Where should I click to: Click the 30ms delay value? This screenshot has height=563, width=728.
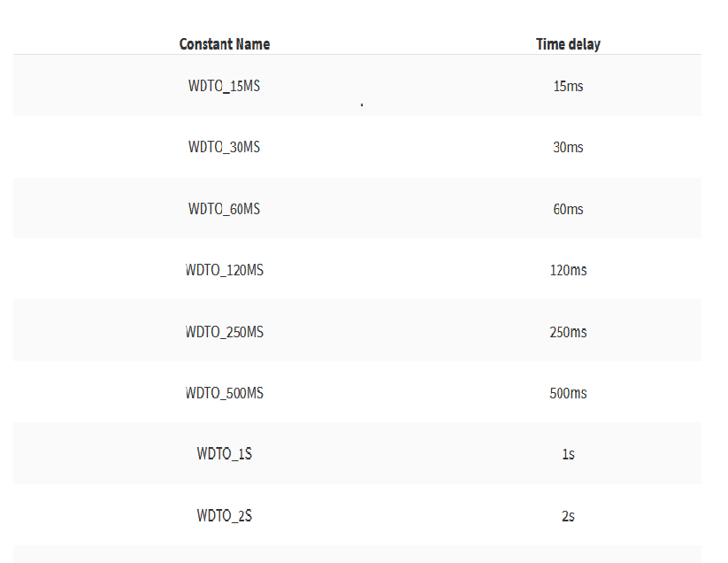coord(568,147)
